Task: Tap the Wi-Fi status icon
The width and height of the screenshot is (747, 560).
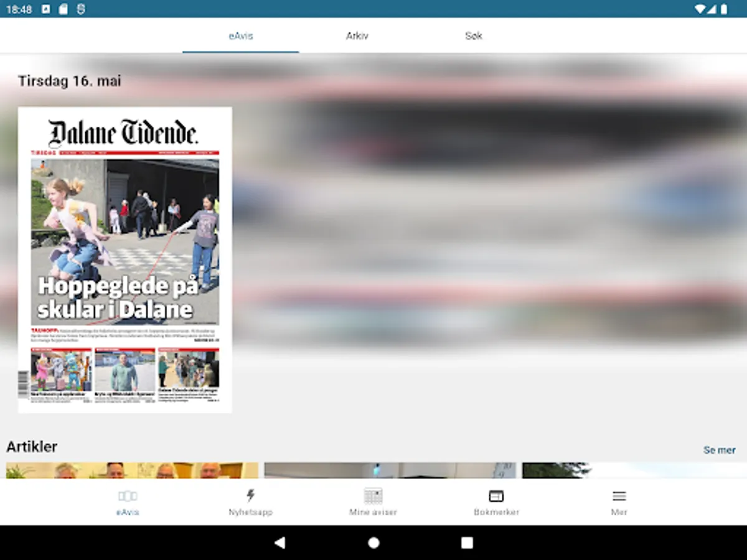Action: [x=700, y=9]
